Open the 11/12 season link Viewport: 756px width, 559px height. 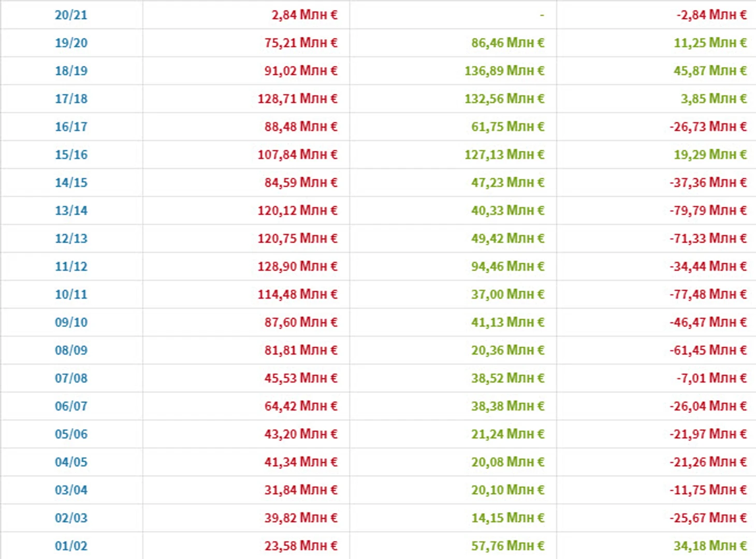[71, 267]
